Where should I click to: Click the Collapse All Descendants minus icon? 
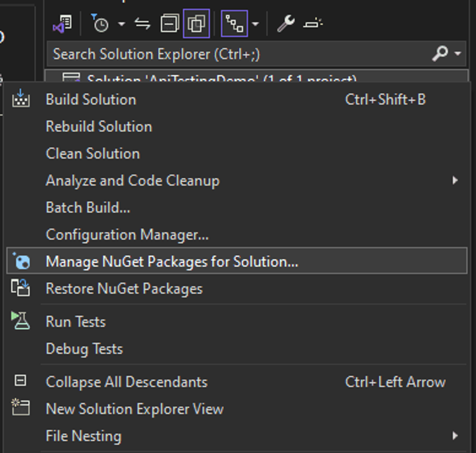tap(20, 381)
